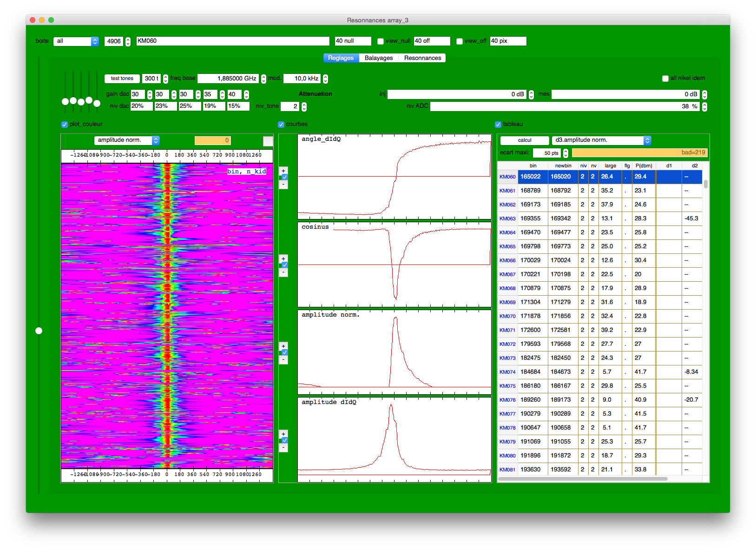This screenshot has width=756, height=550.
Task: Click stepper for ecart maxi 50 pts
Action: click(565, 153)
